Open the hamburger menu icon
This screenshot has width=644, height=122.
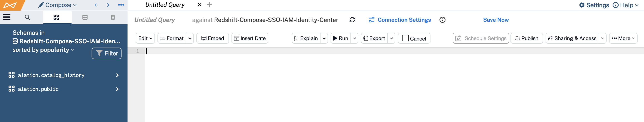point(7,17)
